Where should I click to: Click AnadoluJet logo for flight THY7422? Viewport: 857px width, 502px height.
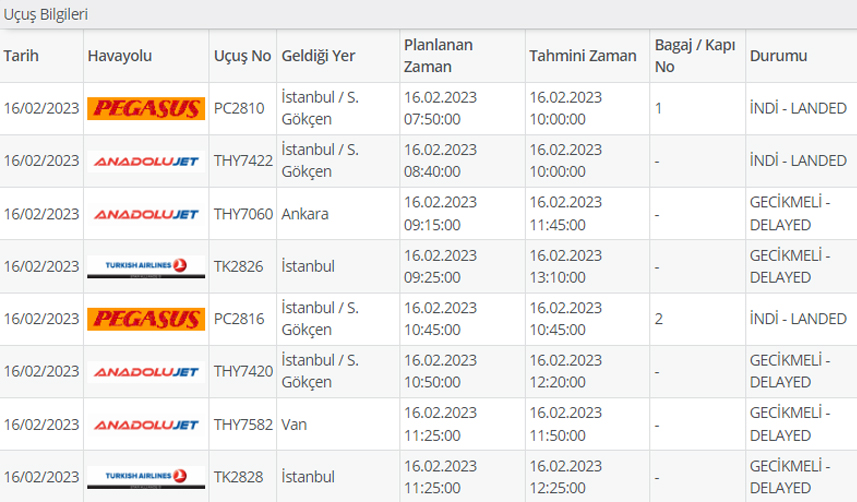[x=144, y=160]
